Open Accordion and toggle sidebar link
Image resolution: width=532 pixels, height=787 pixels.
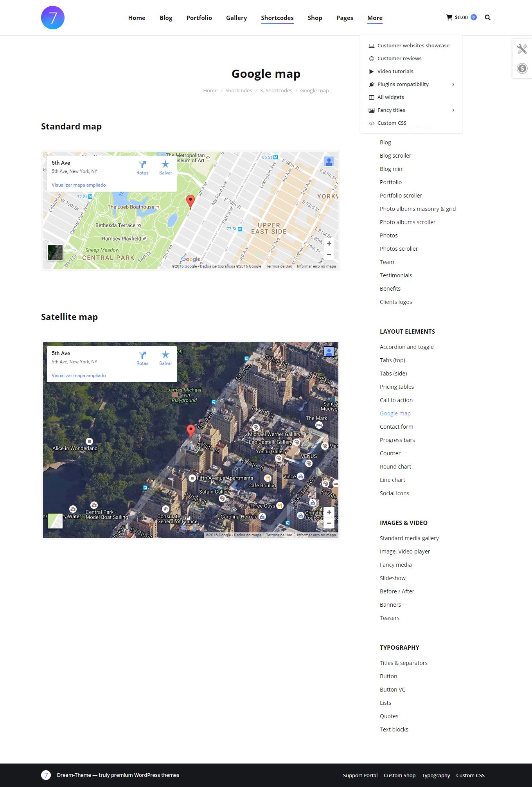[x=406, y=347]
